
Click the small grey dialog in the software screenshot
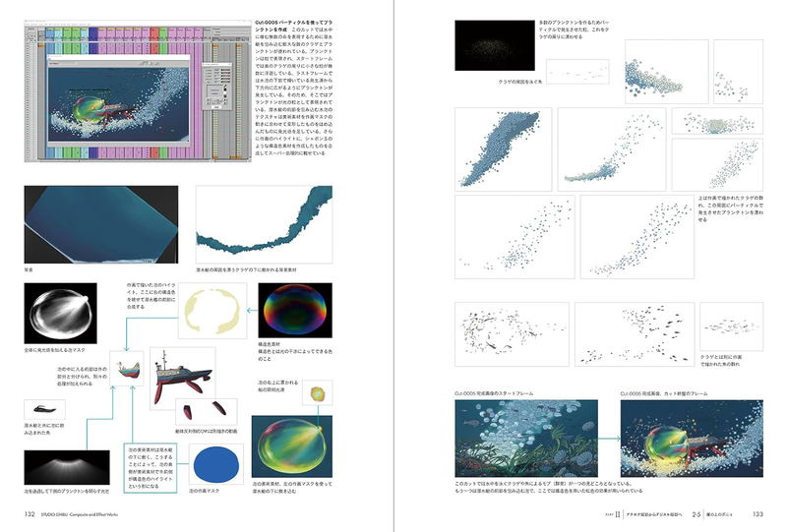(216, 86)
